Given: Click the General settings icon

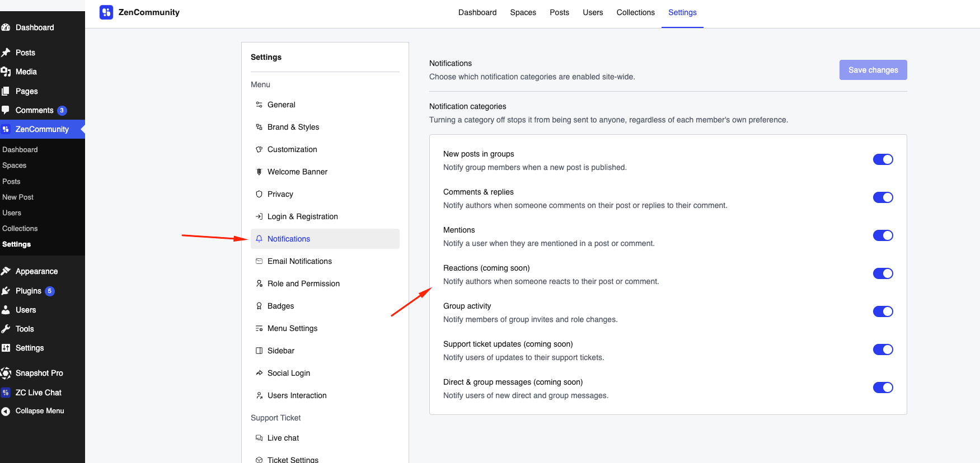Looking at the screenshot, I should pyautogui.click(x=259, y=105).
